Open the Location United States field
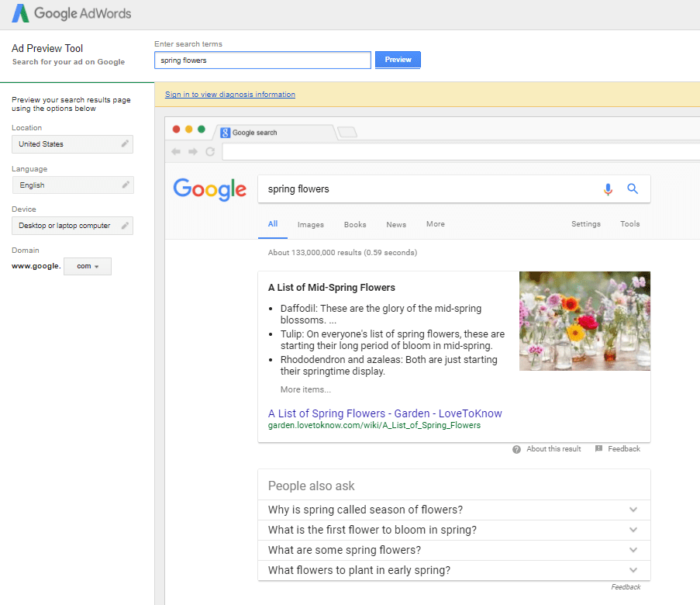This screenshot has height=605, width=700. [72, 143]
